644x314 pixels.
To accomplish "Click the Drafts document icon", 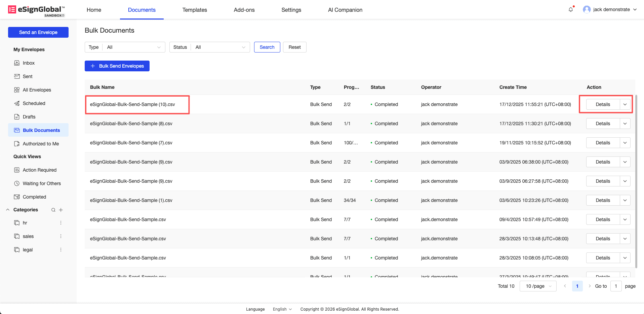I will pos(17,117).
